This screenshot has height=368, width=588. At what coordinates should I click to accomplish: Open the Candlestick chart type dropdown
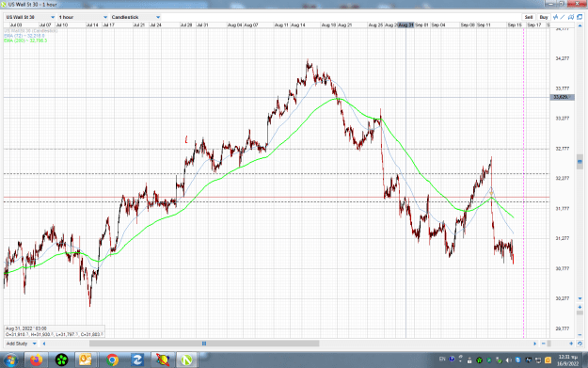click(135, 17)
